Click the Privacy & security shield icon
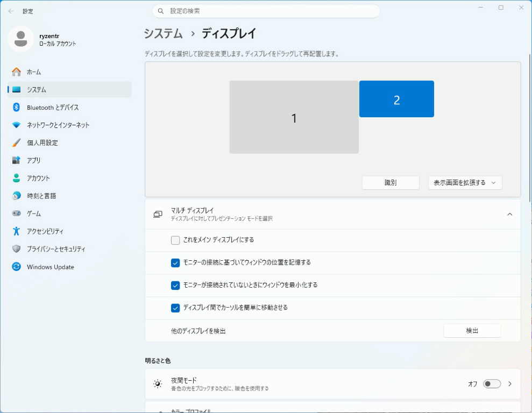Viewport: 532px width, 413px height. point(16,249)
